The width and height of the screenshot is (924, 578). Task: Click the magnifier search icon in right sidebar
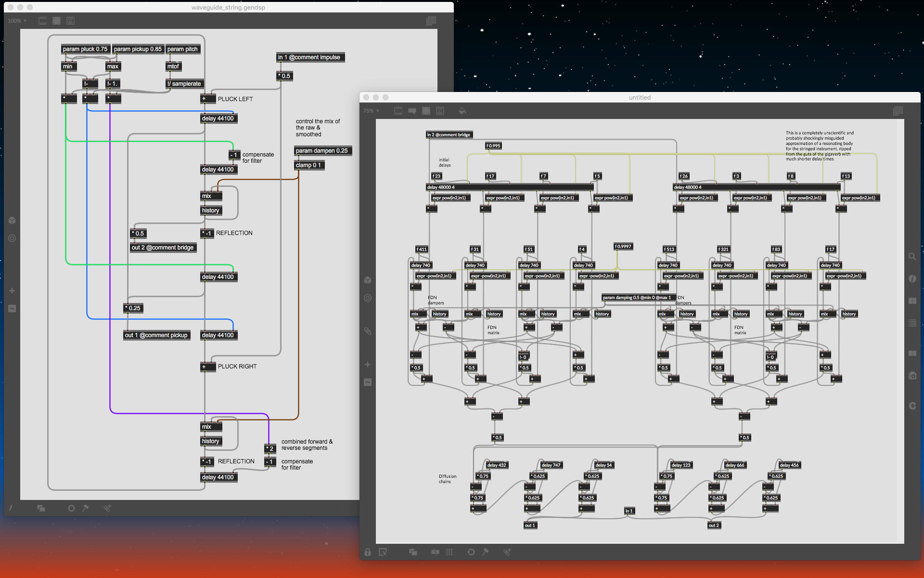tap(912, 257)
